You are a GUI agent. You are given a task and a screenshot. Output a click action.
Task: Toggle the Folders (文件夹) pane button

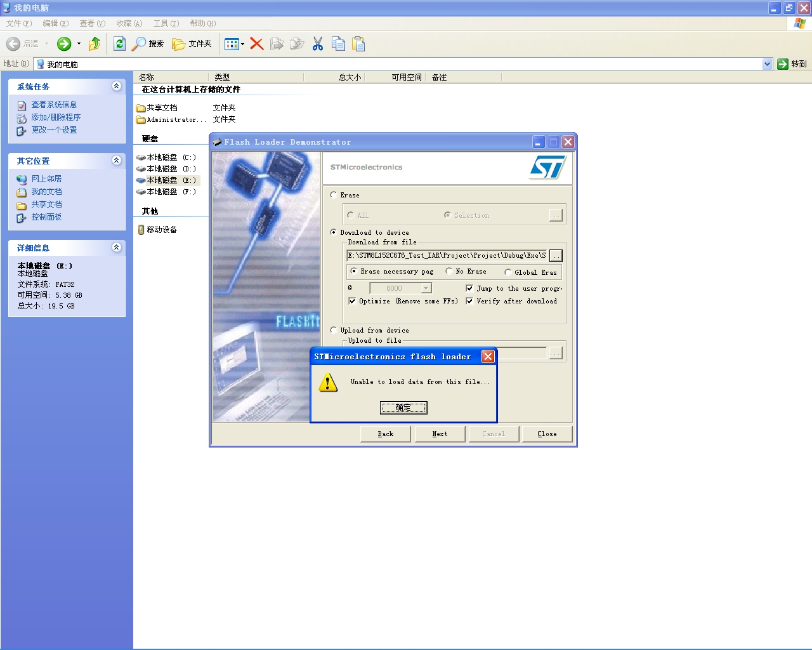192,44
